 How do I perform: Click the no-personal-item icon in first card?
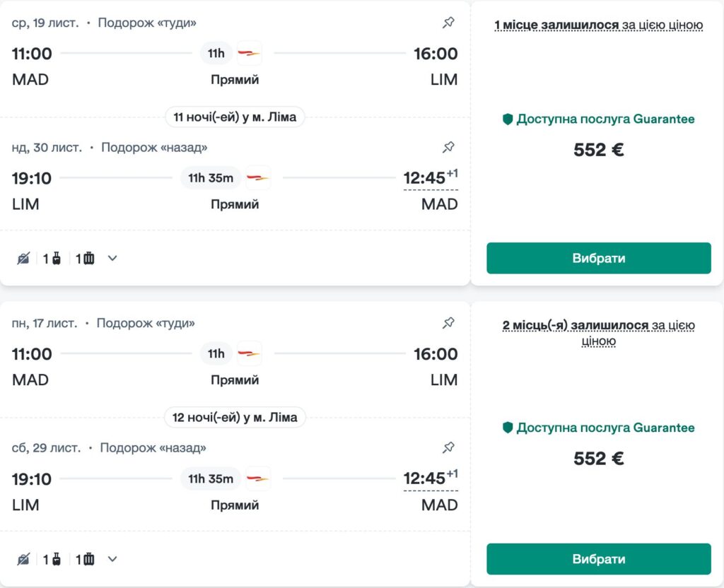coord(24,259)
